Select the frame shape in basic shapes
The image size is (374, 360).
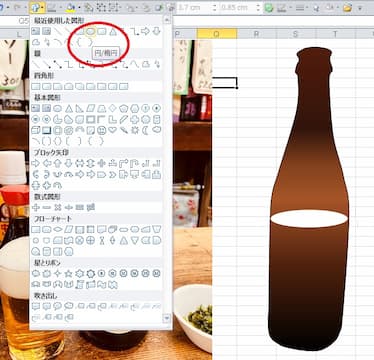(91, 119)
